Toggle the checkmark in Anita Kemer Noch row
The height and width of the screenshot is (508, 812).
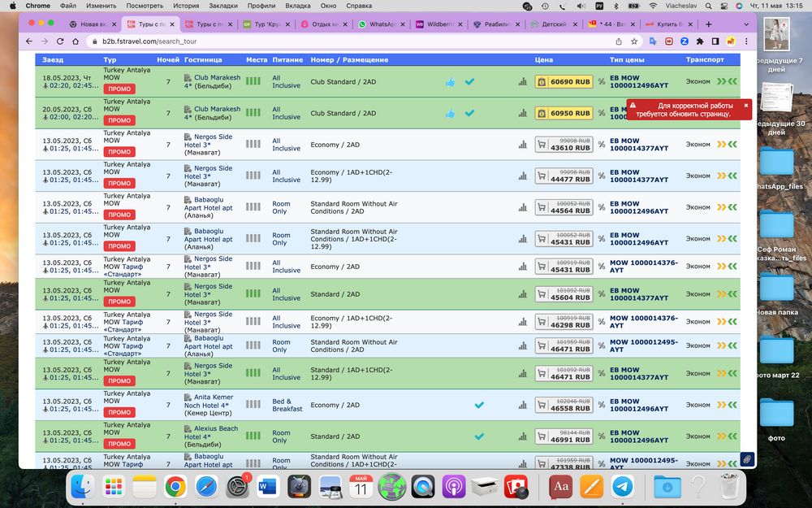tap(479, 405)
